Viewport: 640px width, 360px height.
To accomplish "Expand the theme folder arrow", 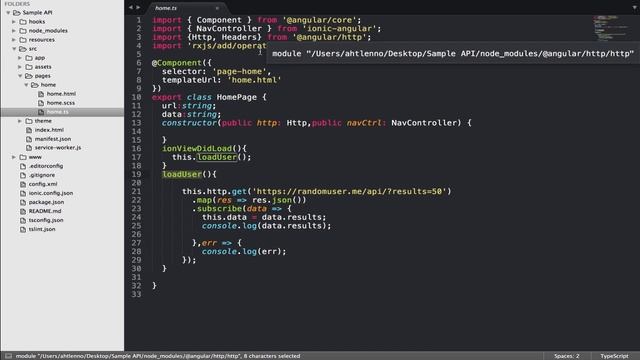I will pos(20,121).
